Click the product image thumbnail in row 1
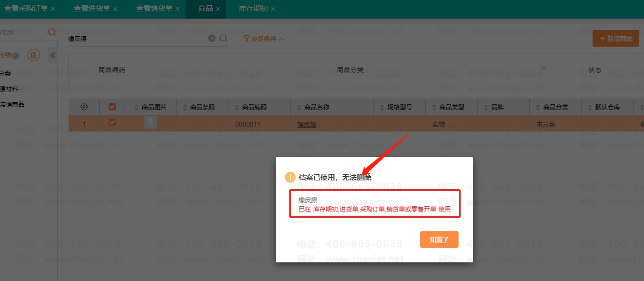This screenshot has height=281, width=644. pyautogui.click(x=151, y=123)
